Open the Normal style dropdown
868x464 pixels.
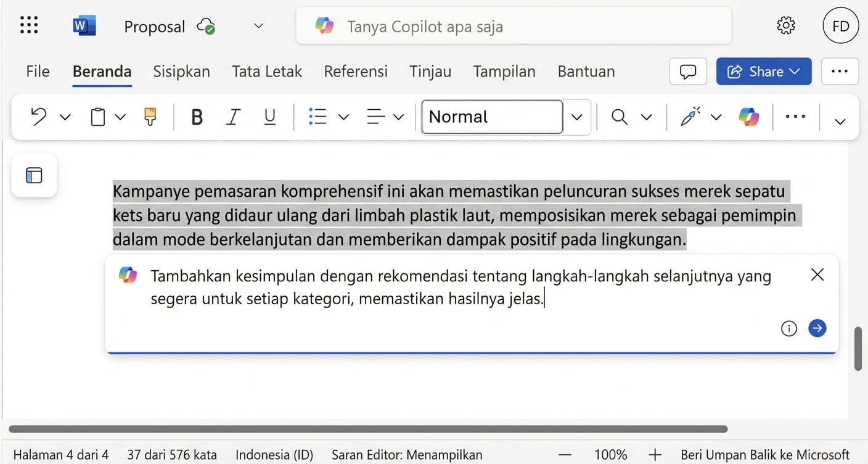tap(576, 117)
